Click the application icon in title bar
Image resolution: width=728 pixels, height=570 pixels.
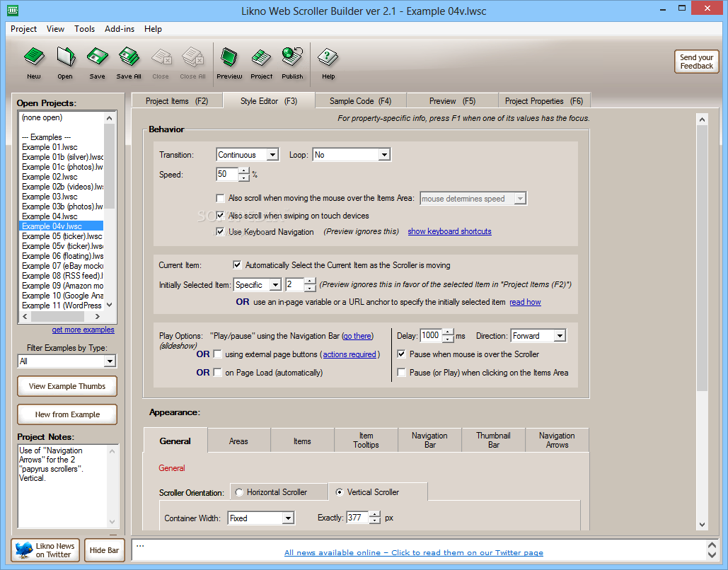13,10
